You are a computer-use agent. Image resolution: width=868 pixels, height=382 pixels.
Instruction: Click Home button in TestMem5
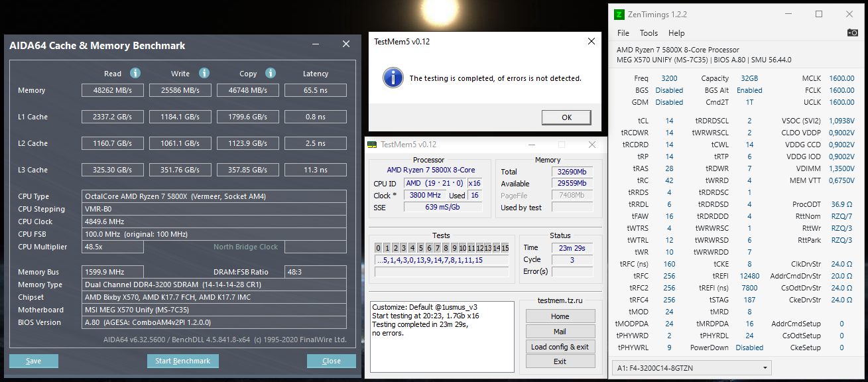point(560,316)
